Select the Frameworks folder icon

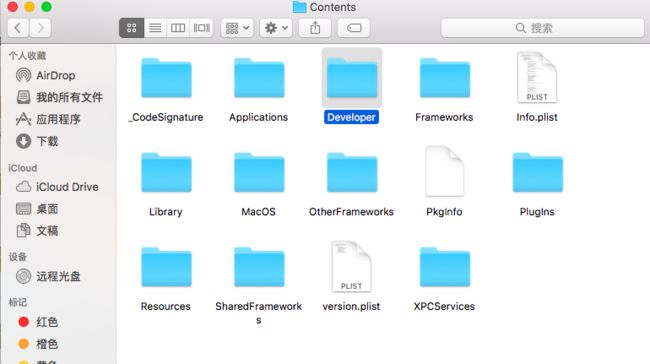coord(445,78)
